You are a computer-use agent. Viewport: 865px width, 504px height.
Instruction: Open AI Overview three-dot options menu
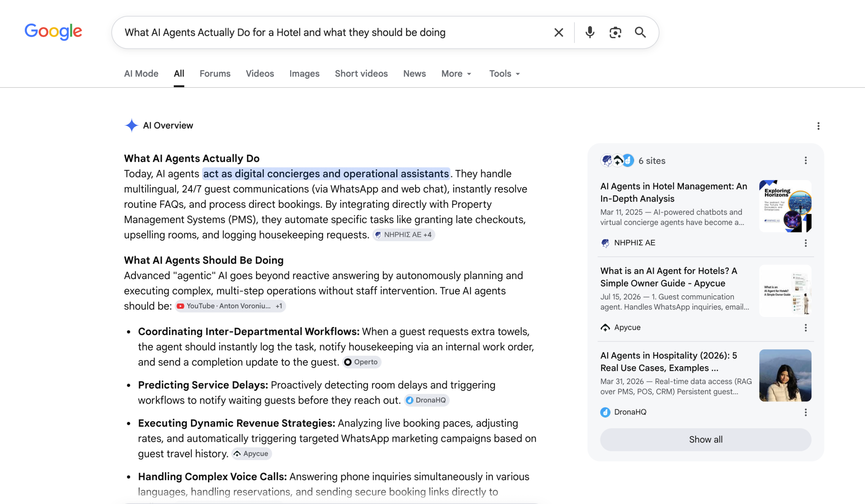tap(818, 126)
